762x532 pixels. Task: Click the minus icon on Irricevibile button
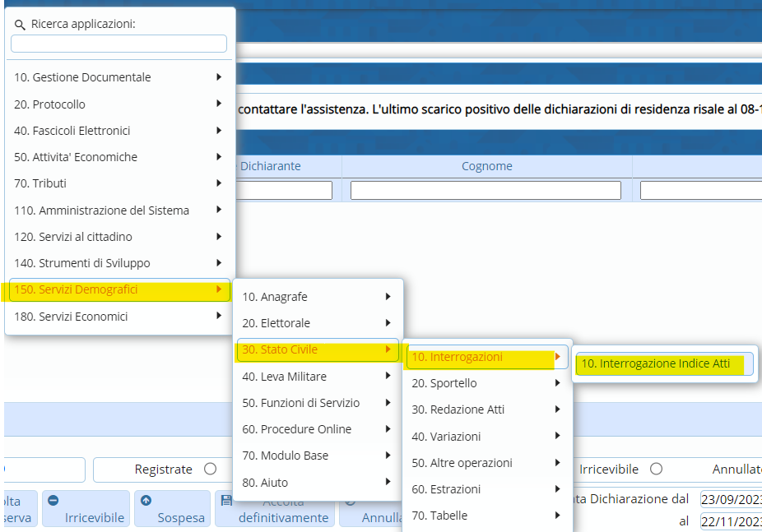[x=53, y=500]
